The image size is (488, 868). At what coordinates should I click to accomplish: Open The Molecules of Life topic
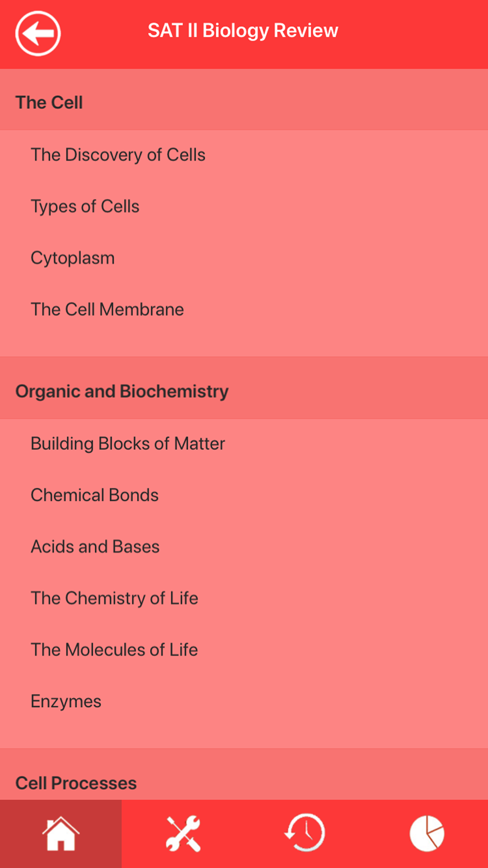point(244,650)
